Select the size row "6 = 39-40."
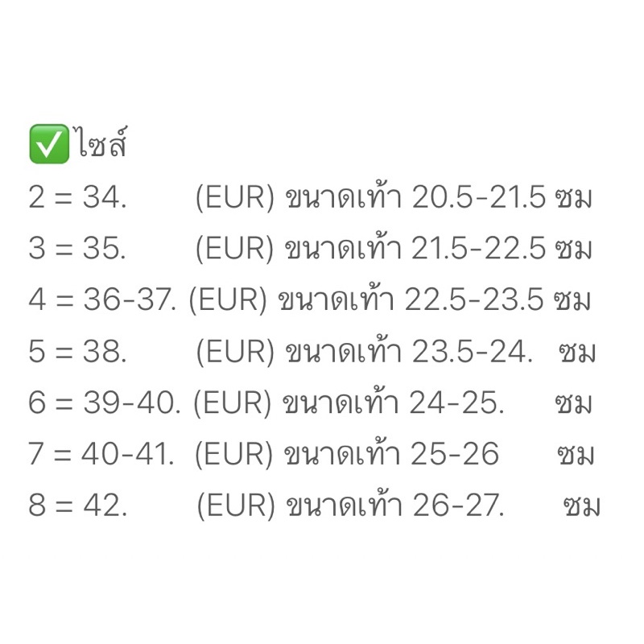644x644 pixels. tap(105, 403)
